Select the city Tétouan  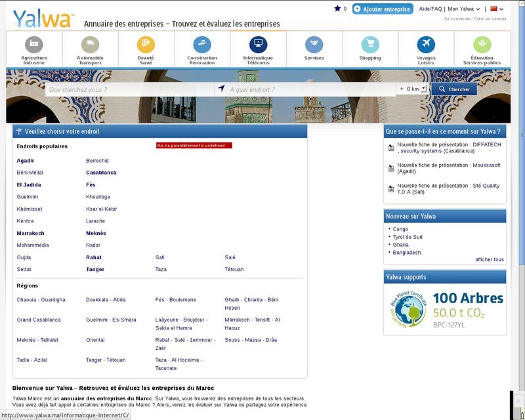click(x=234, y=269)
